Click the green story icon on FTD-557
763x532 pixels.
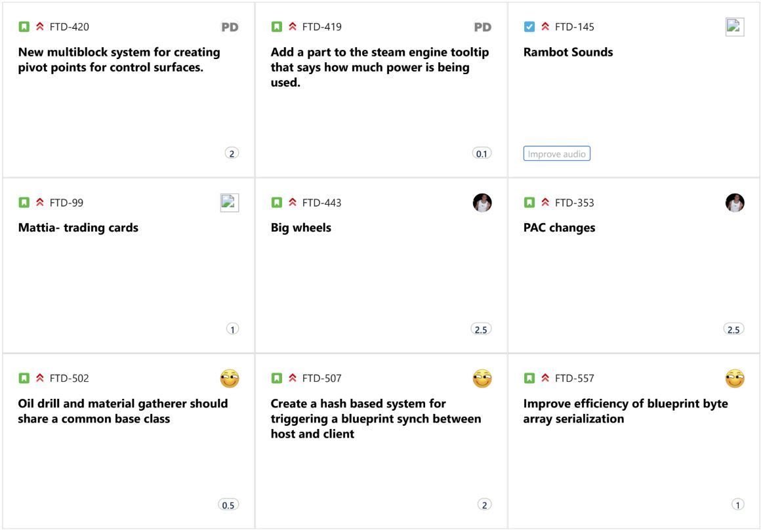point(529,379)
